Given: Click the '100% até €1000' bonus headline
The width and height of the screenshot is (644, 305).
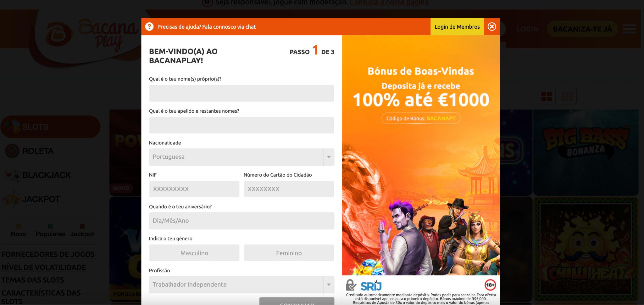Looking at the screenshot, I should click(x=421, y=100).
